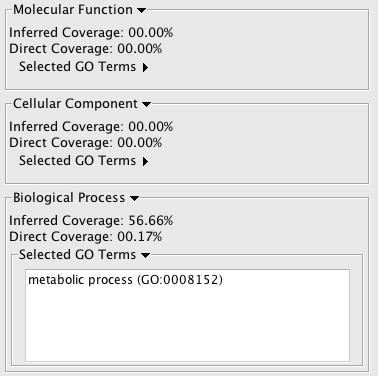Click Direct Coverage value in Molecular Function

(x=140, y=49)
